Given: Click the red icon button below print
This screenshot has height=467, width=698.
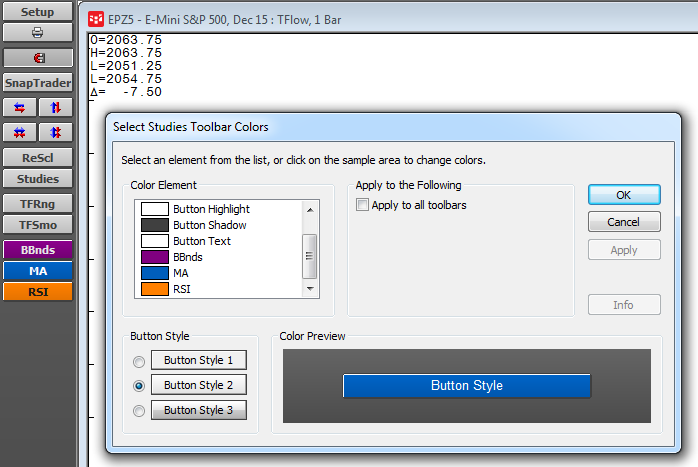Looking at the screenshot, I should tap(38, 58).
